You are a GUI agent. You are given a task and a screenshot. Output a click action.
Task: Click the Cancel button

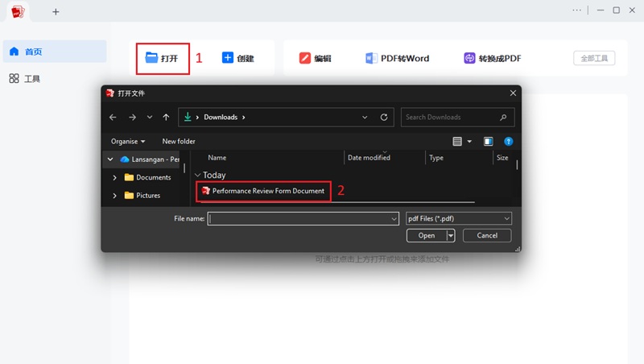487,235
